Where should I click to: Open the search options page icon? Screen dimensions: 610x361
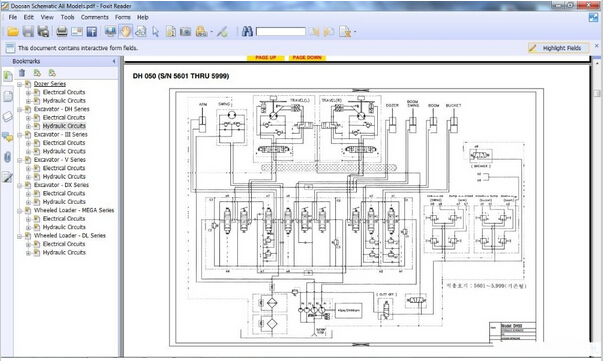click(345, 32)
